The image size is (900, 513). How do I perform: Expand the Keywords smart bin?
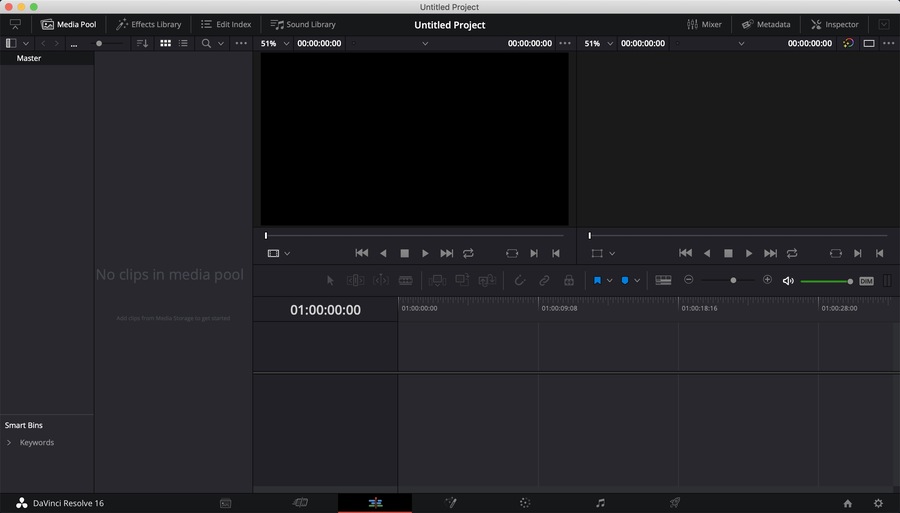(x=9, y=442)
